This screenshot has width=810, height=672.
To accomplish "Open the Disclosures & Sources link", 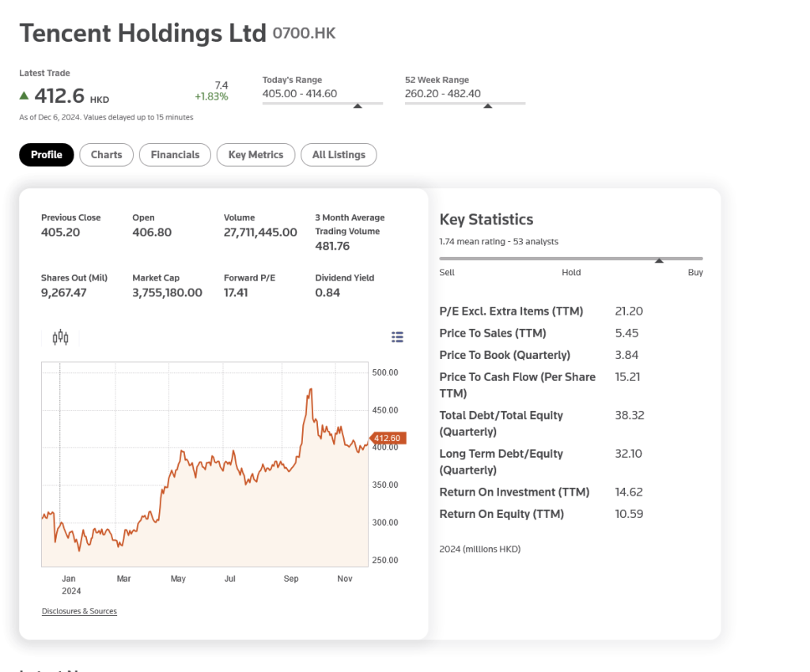I will (x=79, y=611).
